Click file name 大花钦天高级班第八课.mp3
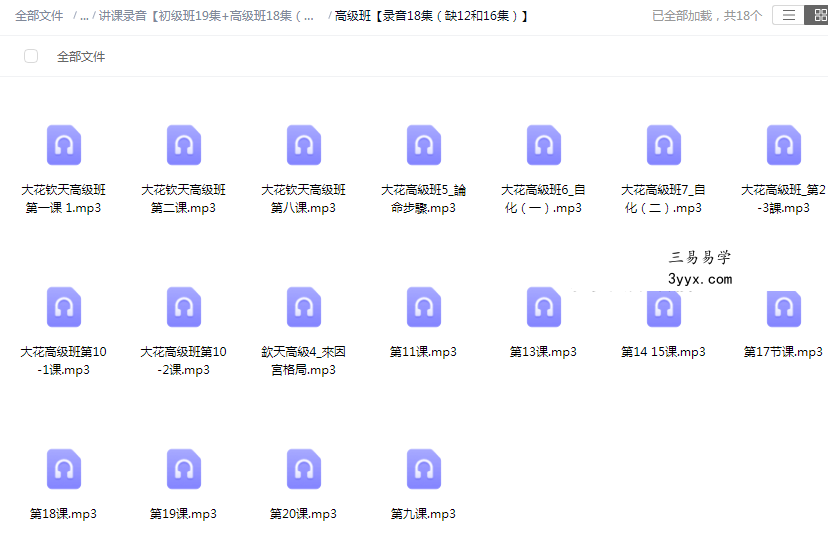This screenshot has width=828, height=534. click(303, 199)
